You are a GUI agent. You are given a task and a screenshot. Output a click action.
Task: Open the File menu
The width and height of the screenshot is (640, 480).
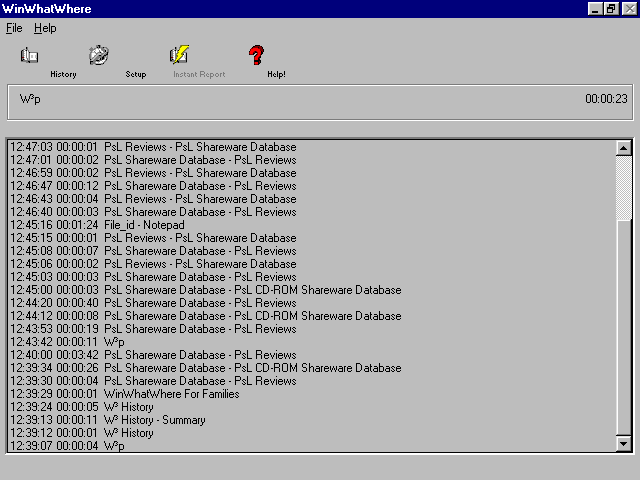pyautogui.click(x=14, y=29)
